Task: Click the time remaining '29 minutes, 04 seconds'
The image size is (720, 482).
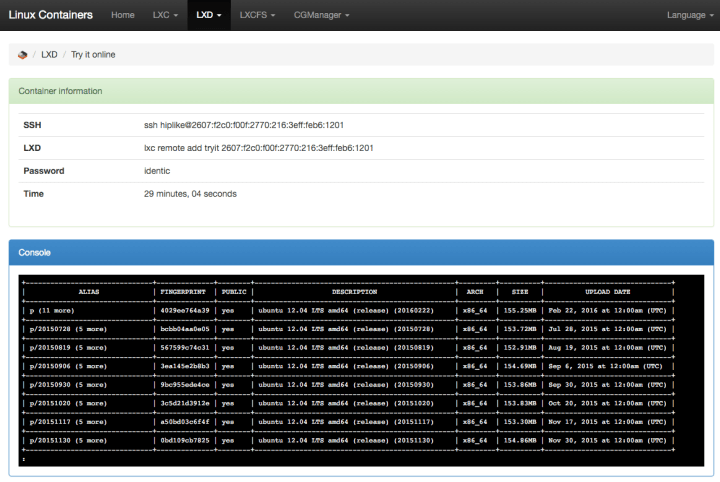Action: click(x=190, y=194)
